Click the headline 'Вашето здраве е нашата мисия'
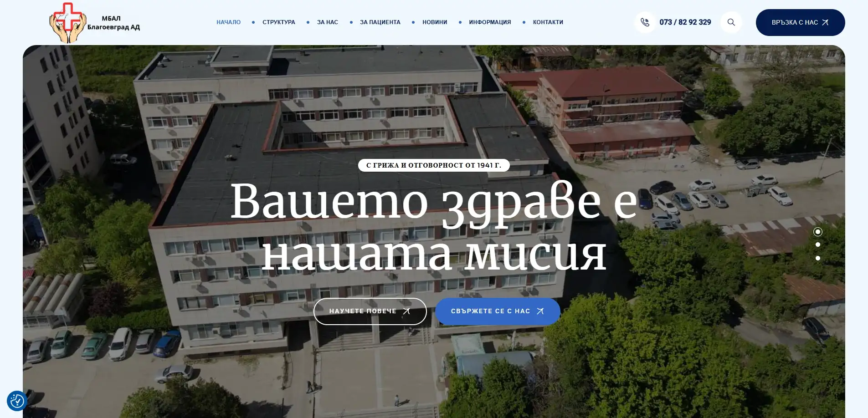The image size is (868, 418). [434, 227]
